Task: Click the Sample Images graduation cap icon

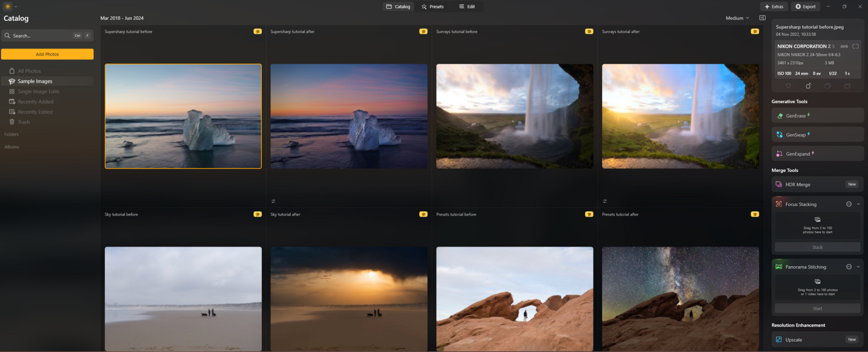Action: 12,82
